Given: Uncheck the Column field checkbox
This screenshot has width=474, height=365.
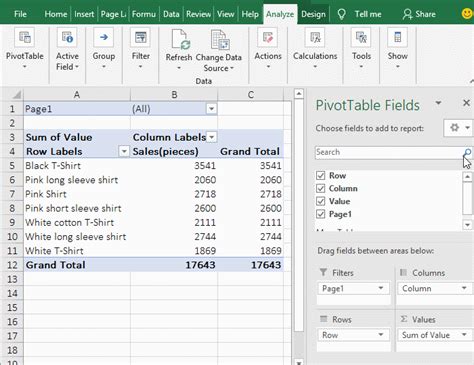Looking at the screenshot, I should coord(321,188).
